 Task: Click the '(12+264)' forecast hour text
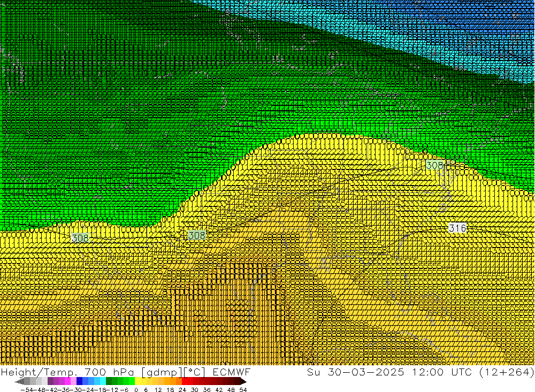coord(507,372)
